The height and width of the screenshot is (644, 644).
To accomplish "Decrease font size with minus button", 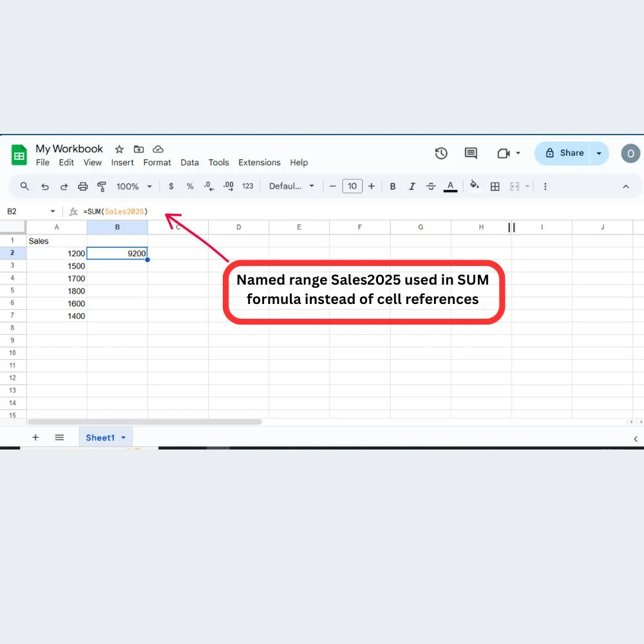I will pos(333,187).
